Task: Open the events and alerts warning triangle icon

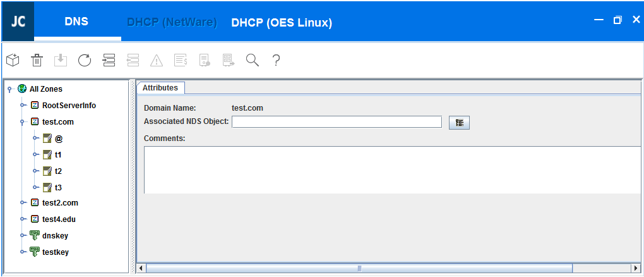Action: 157,61
